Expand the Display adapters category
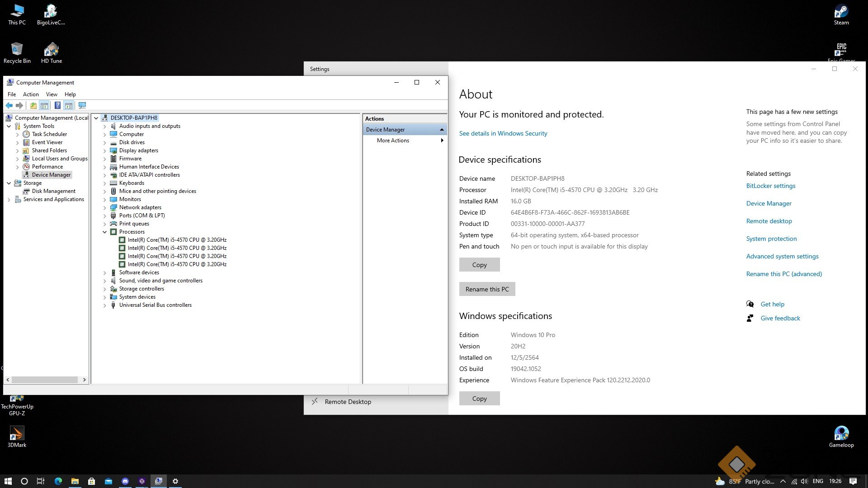Image resolution: width=868 pixels, height=488 pixels. tap(105, 150)
